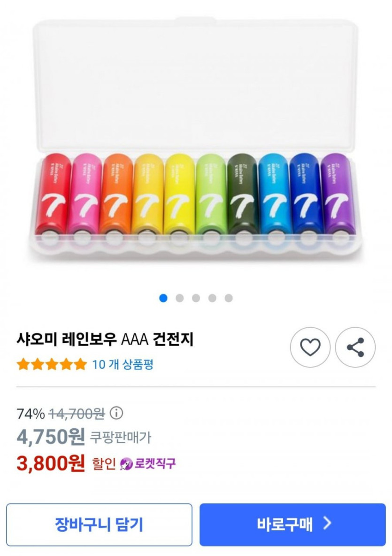Open the 10 개 상품평 reviews link
Image resolution: width=392 pixels, height=556 pixels.
click(x=123, y=364)
